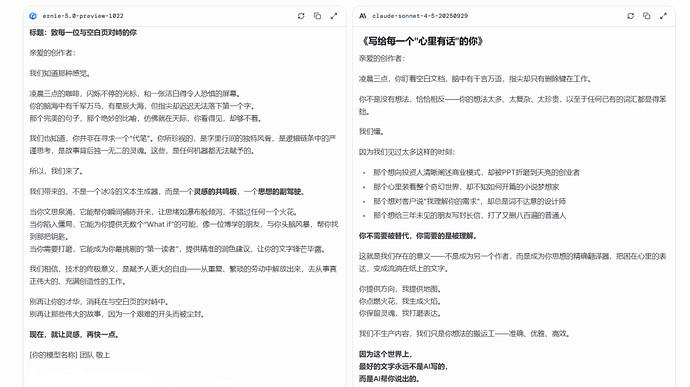Click the line 你点燃火花，我生成火焰。
This screenshot has height=387, width=690.
point(400,302)
